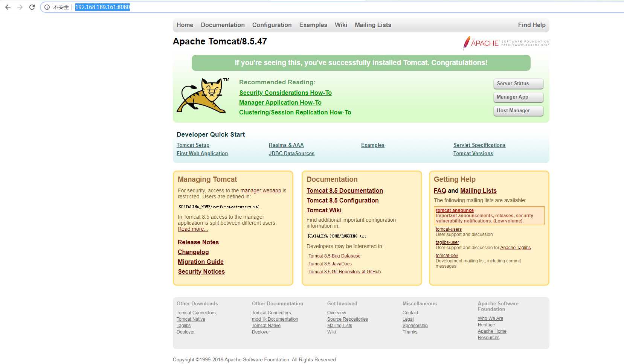Viewport: 624px width, 364px height.
Task: Click the Server Status button
Action: pyautogui.click(x=518, y=84)
